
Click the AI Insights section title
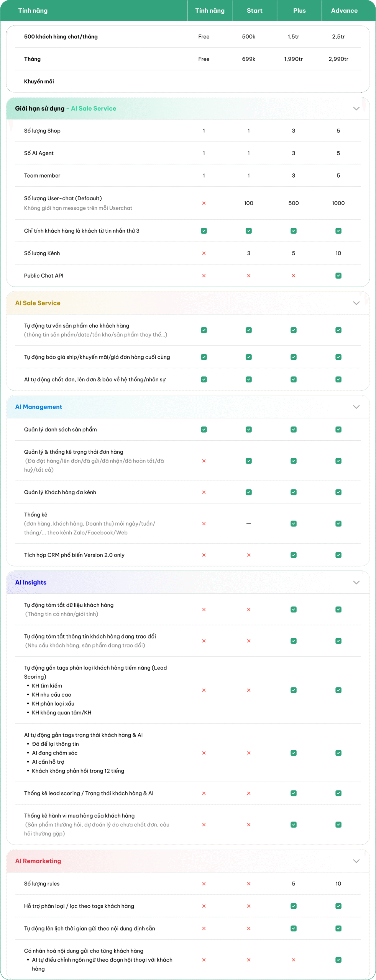coord(31,582)
